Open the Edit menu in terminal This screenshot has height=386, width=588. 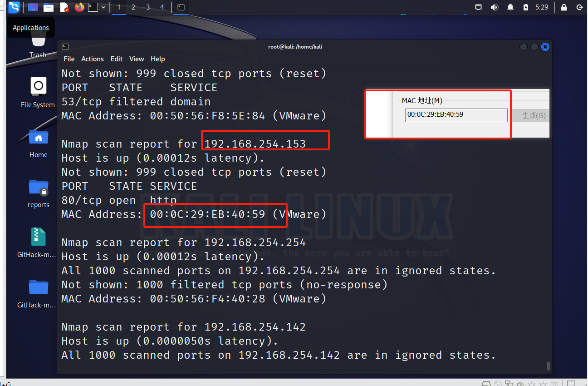click(x=117, y=59)
